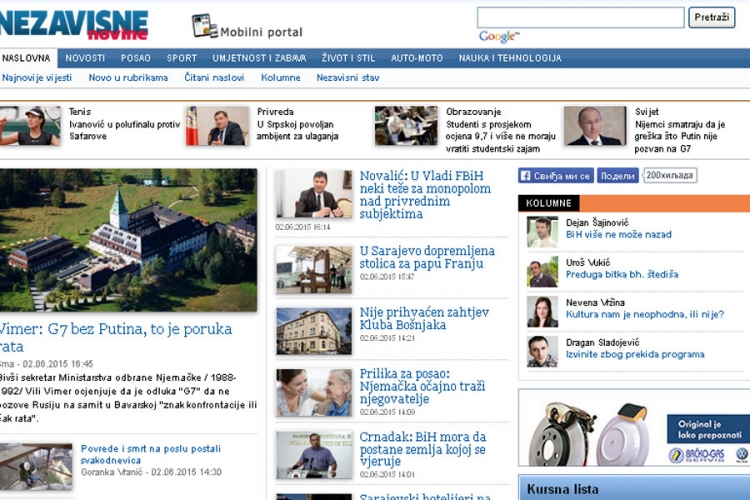Open Nijemci smatraju da je greška article
750x500 pixels.
click(680, 136)
